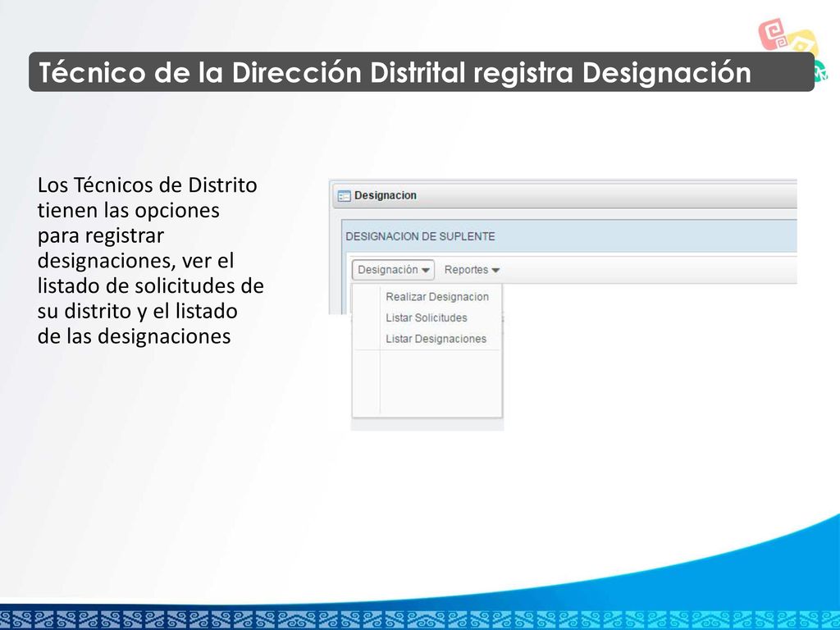Choose Listar Designaciones from the menu
Viewport: 840px width, 630px height.
click(436, 339)
